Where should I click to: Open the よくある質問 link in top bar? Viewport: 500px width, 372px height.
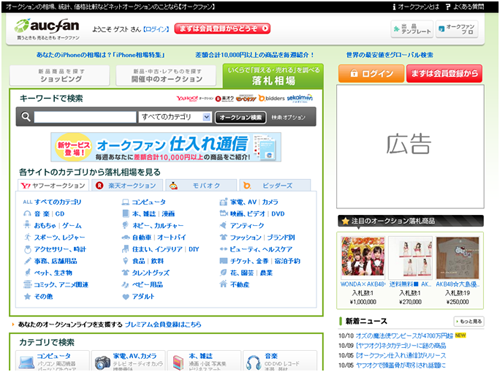pos(465,7)
